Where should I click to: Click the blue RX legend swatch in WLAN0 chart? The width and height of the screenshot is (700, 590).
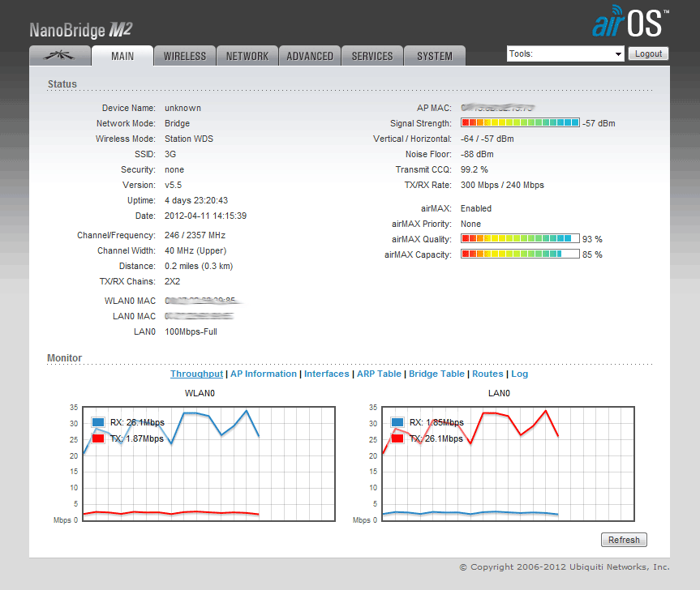(98, 422)
